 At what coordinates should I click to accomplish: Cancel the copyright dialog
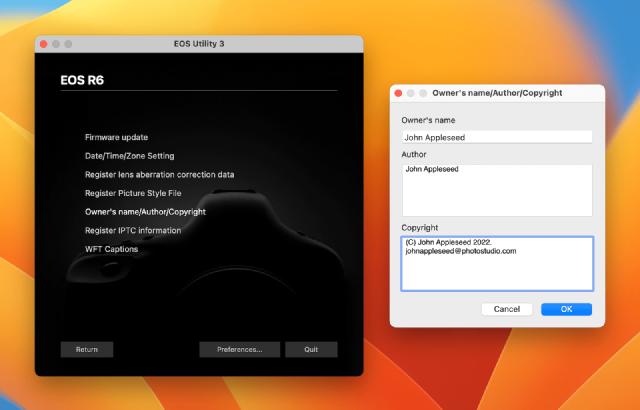tap(507, 309)
